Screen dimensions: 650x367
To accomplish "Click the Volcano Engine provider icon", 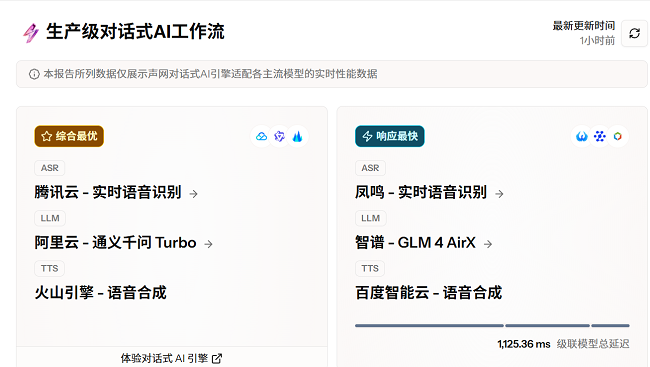I will (x=297, y=136).
